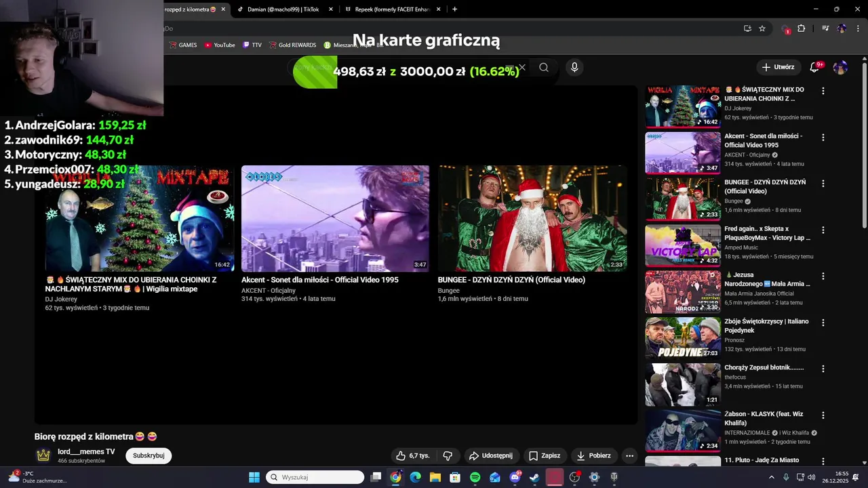Click the YouTube search magnifier icon
Screen dimensions: 868x488
coord(543,67)
